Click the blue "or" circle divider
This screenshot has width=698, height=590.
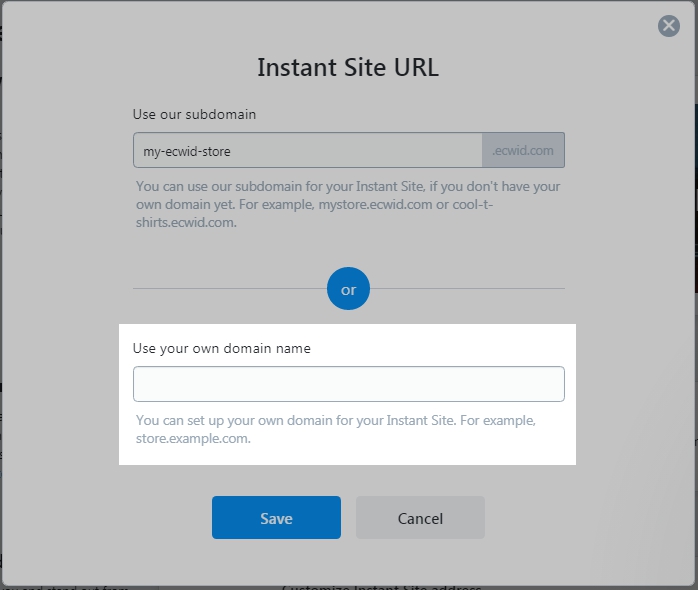(x=348, y=289)
